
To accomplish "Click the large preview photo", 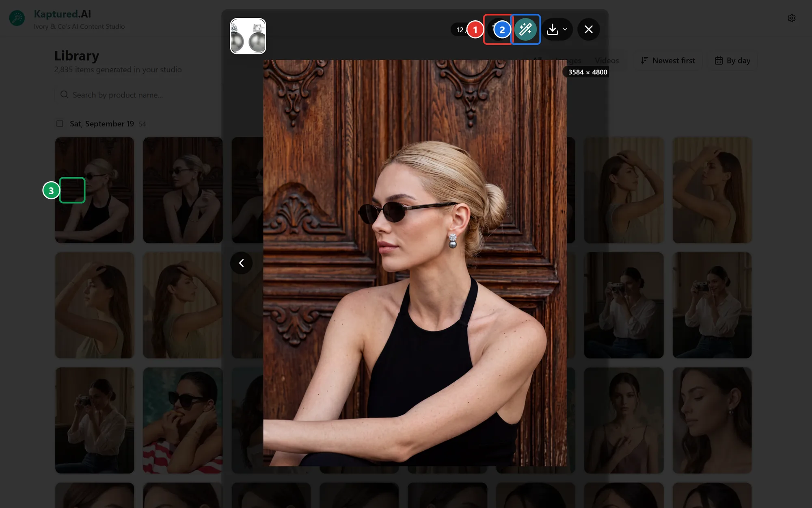I will (415, 263).
